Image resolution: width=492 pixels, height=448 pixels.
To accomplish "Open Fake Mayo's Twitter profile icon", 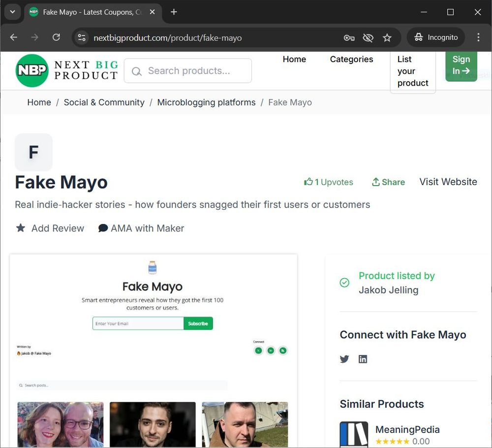I will pos(344,359).
